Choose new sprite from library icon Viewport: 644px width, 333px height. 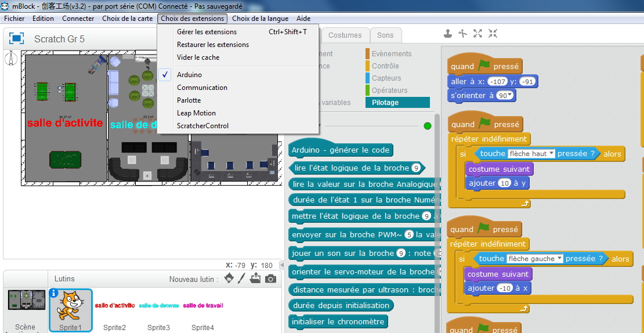(229, 278)
